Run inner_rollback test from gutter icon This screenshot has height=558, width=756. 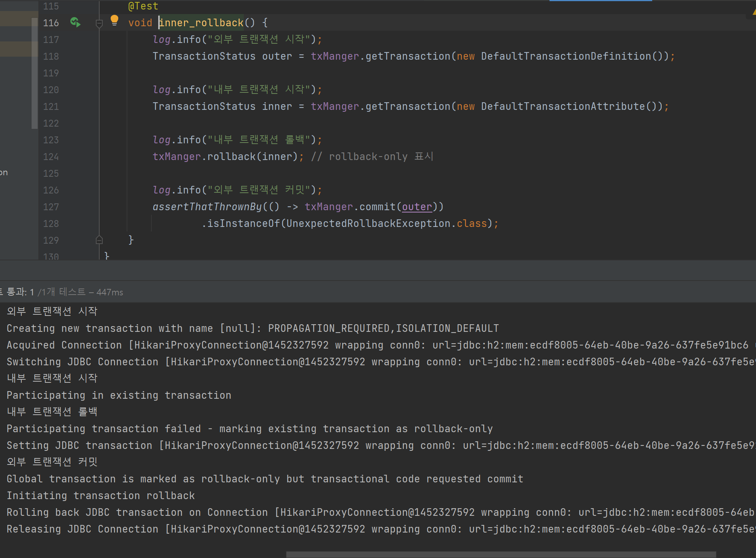(x=75, y=22)
